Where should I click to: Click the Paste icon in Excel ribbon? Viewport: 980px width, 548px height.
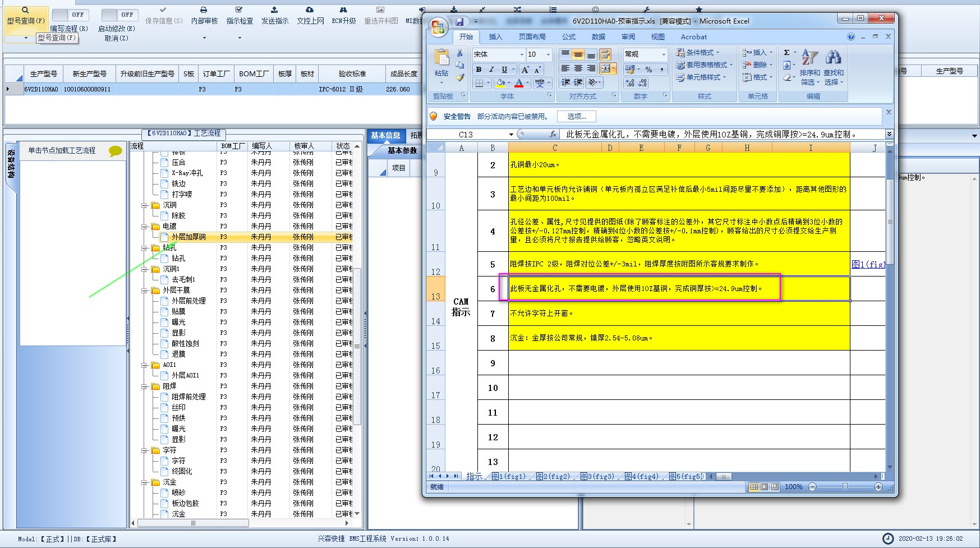(441, 58)
